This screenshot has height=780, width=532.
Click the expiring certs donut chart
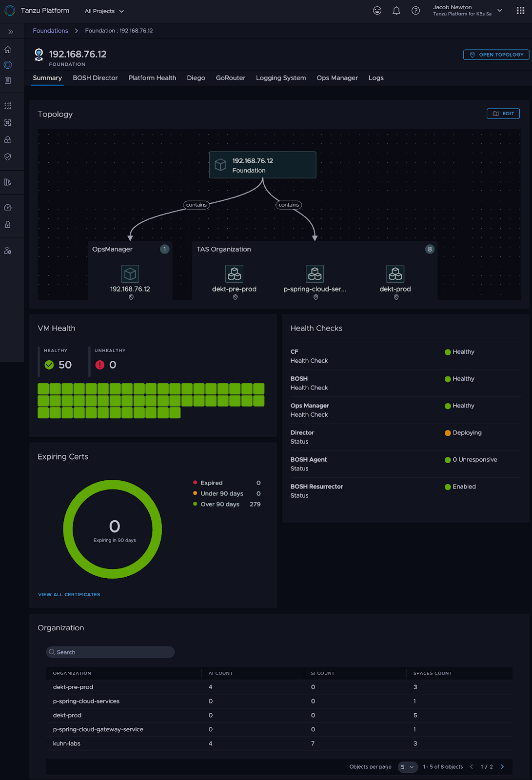pyautogui.click(x=113, y=529)
